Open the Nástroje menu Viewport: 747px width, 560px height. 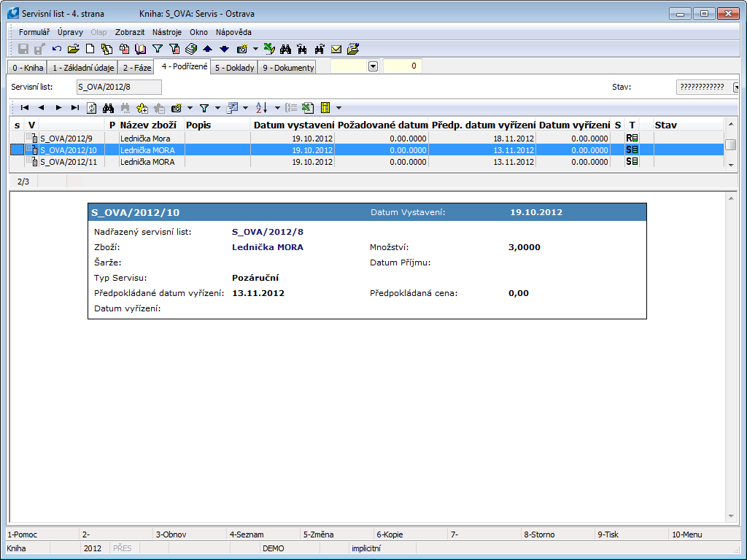(x=167, y=32)
